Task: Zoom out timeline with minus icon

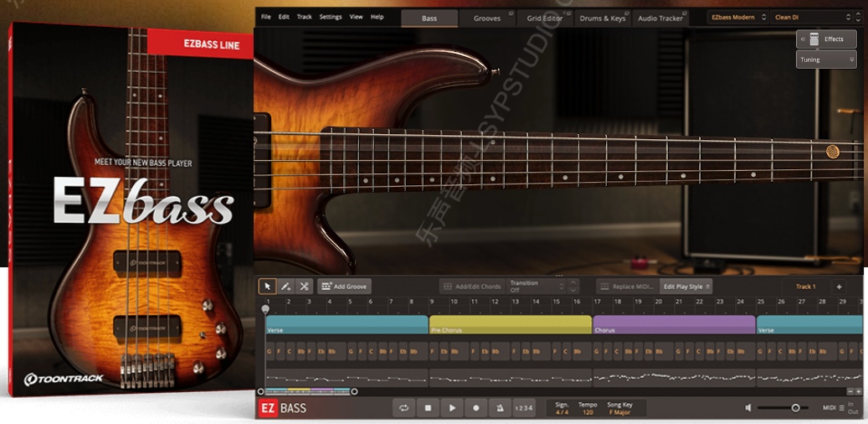Action: (850, 391)
